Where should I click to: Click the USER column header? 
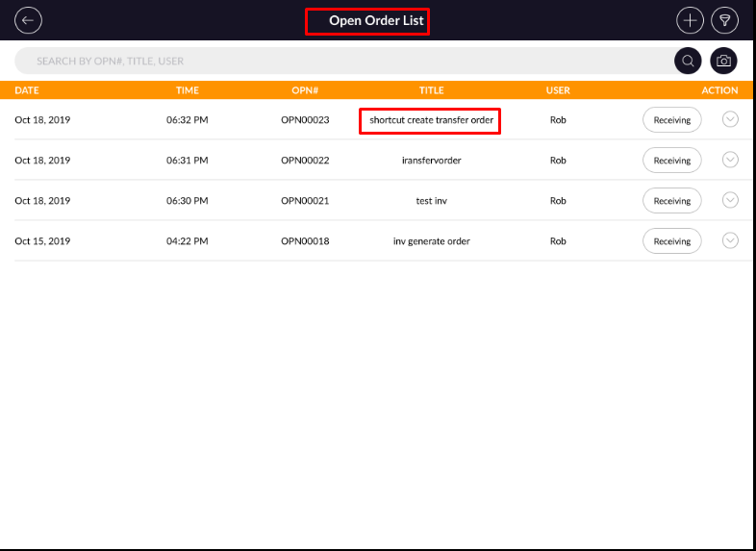point(558,90)
